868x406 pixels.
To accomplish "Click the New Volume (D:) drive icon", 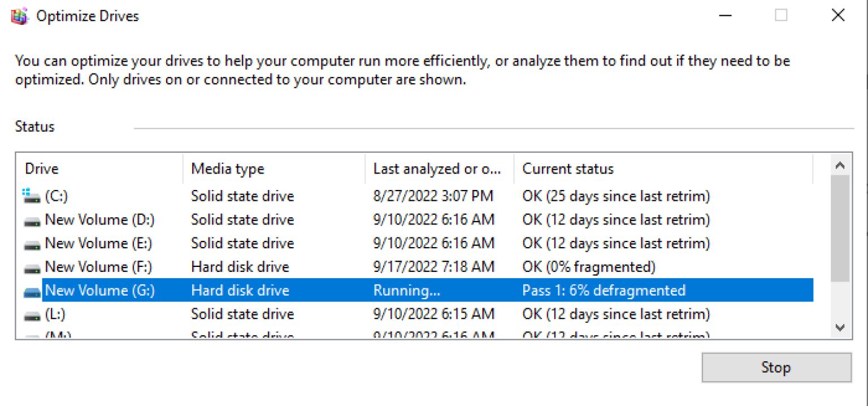I will [x=32, y=219].
